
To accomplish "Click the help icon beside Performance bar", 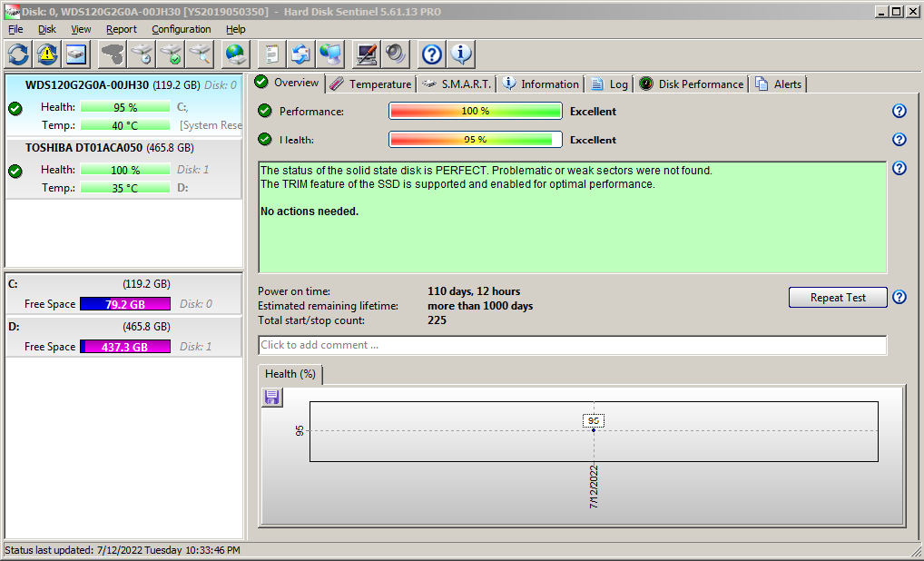I will point(899,111).
